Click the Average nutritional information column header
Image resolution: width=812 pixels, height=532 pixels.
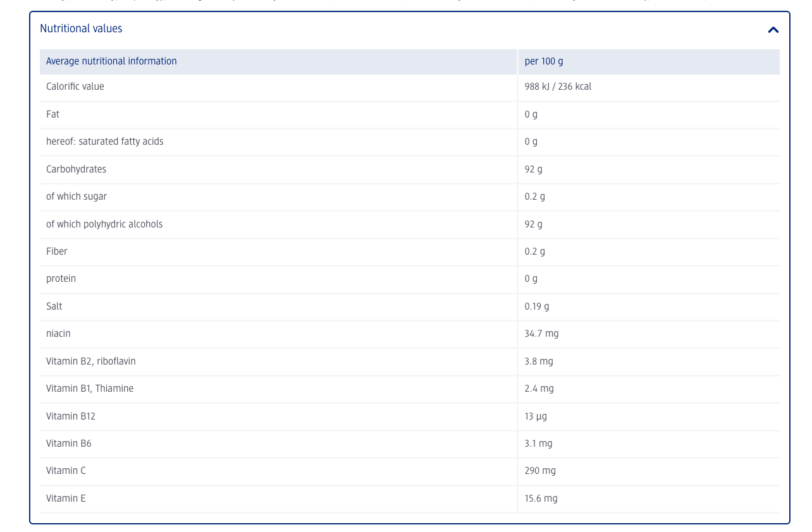coord(111,61)
